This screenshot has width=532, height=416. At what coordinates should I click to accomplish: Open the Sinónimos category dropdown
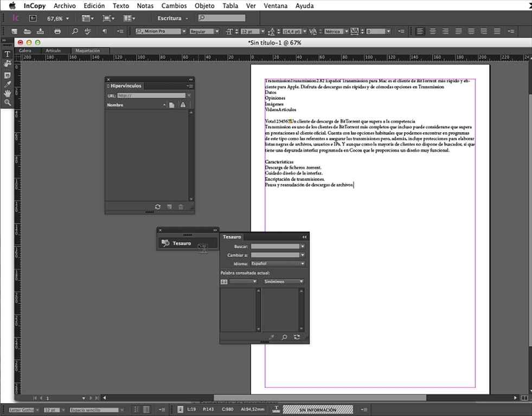click(283, 282)
